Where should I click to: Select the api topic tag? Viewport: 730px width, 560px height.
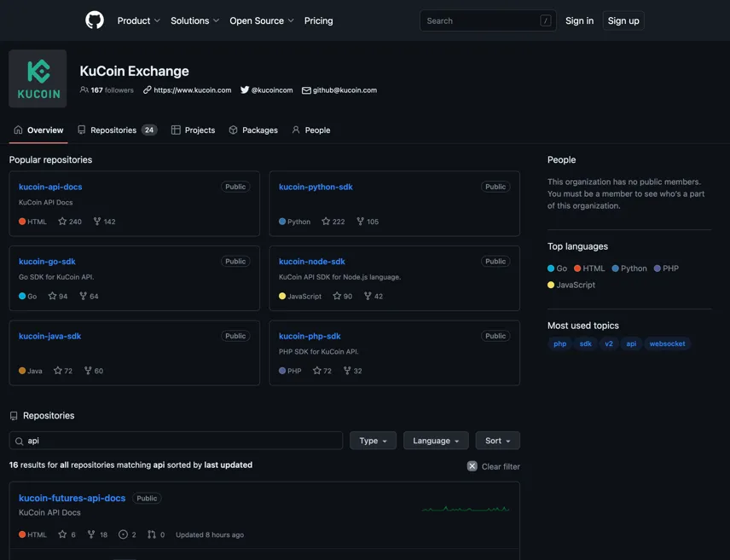click(631, 344)
